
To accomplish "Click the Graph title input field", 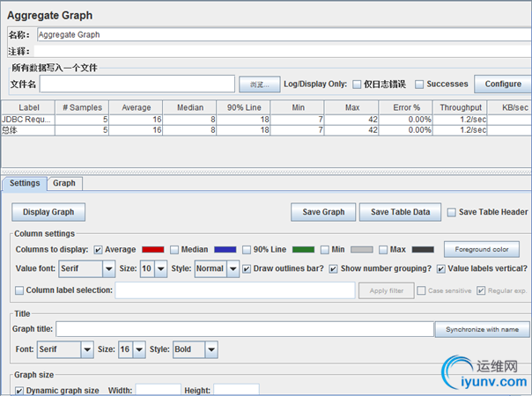I will (x=245, y=329).
